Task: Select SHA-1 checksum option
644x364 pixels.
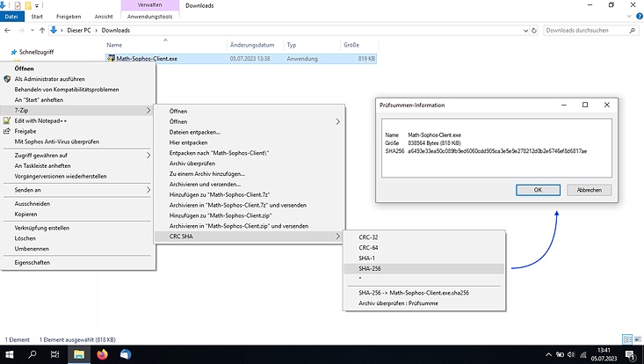Action: click(x=423, y=258)
